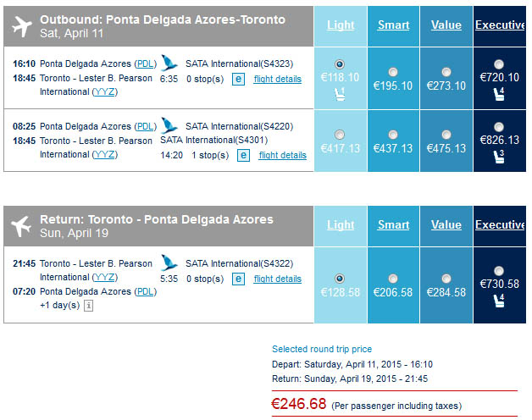Viewport: 532px width, 420px height.
Task: Open the Value fare header in Outbound table
Action: tap(446, 25)
